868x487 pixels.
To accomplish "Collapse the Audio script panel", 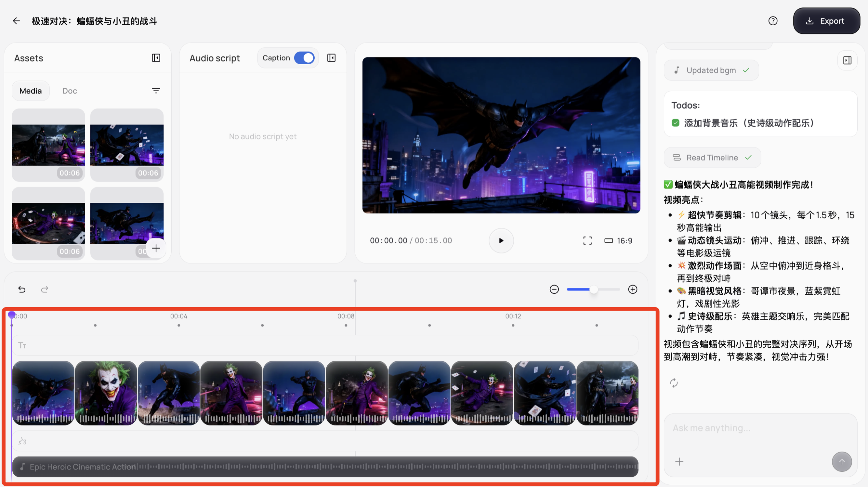I will pyautogui.click(x=331, y=58).
